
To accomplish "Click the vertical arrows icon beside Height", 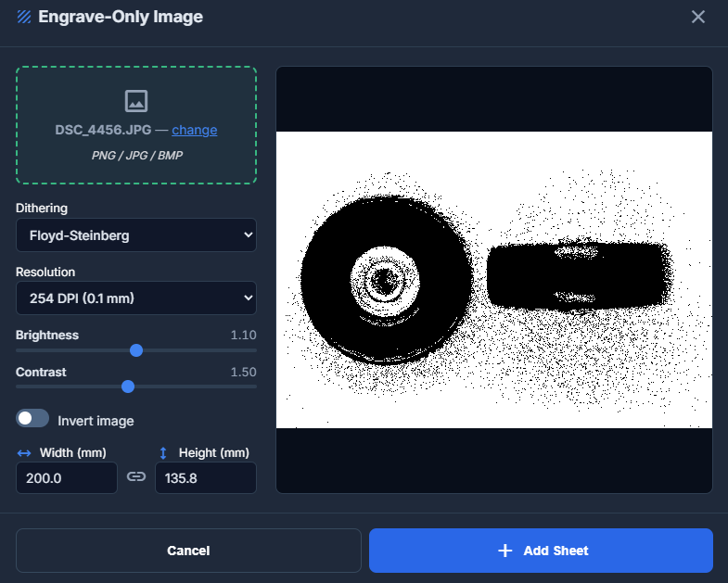I will 163,453.
